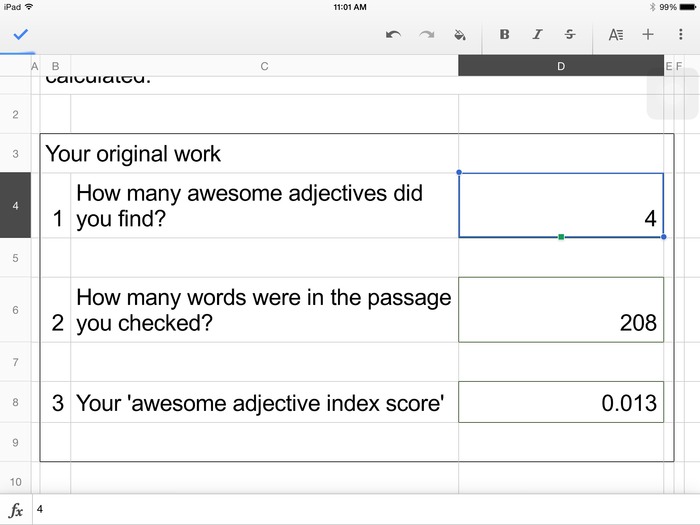Undo the last action

pyautogui.click(x=393, y=34)
